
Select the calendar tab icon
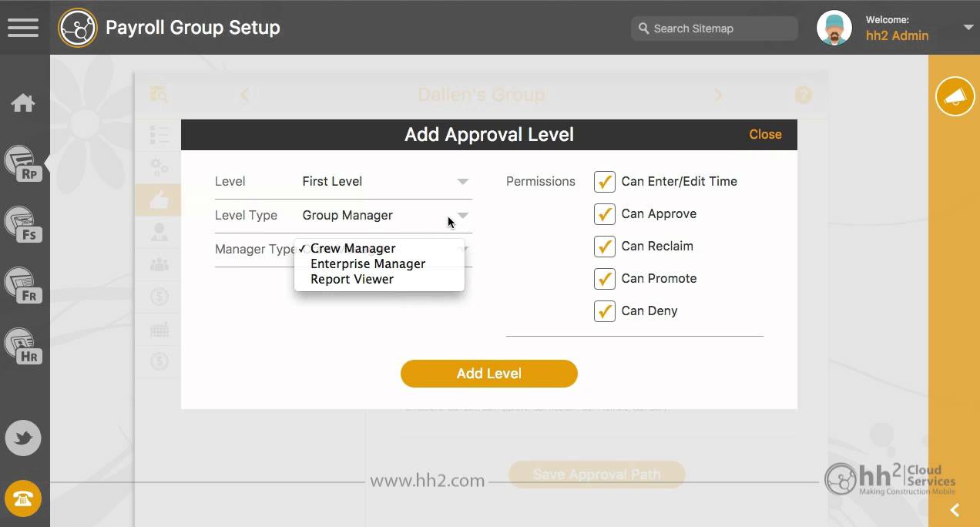(x=159, y=329)
